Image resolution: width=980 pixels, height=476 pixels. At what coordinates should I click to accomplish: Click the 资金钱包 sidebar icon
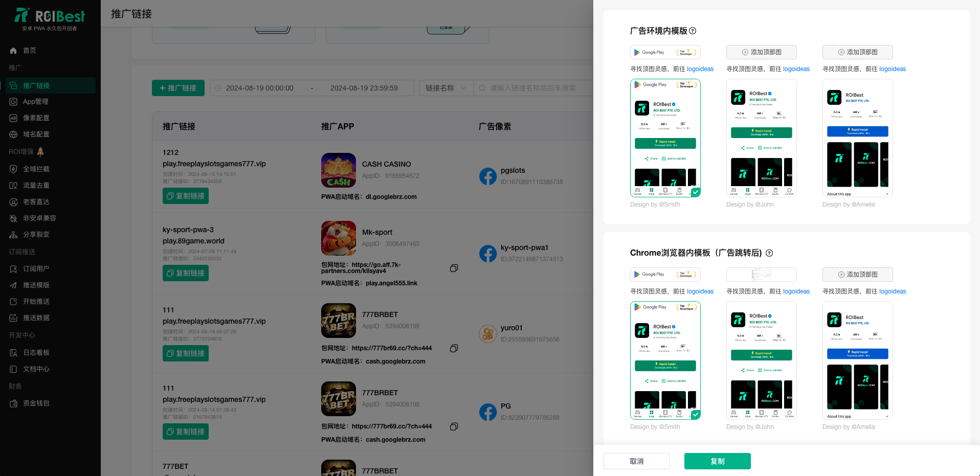[x=13, y=403]
